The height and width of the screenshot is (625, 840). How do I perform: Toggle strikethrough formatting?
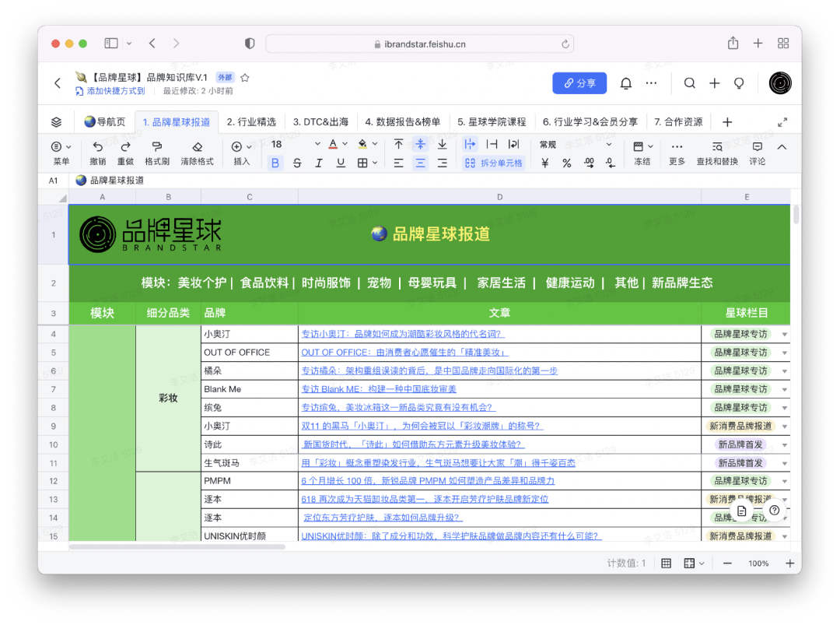pyautogui.click(x=297, y=163)
